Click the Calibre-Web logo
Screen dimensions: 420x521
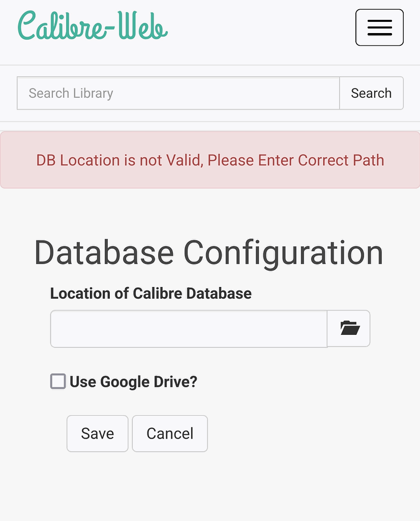click(x=93, y=26)
